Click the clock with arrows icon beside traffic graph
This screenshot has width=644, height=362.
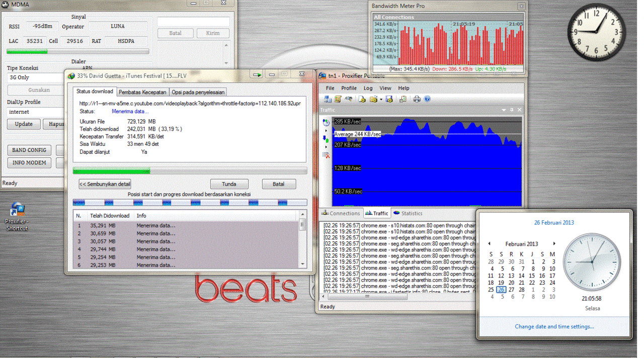(326, 122)
